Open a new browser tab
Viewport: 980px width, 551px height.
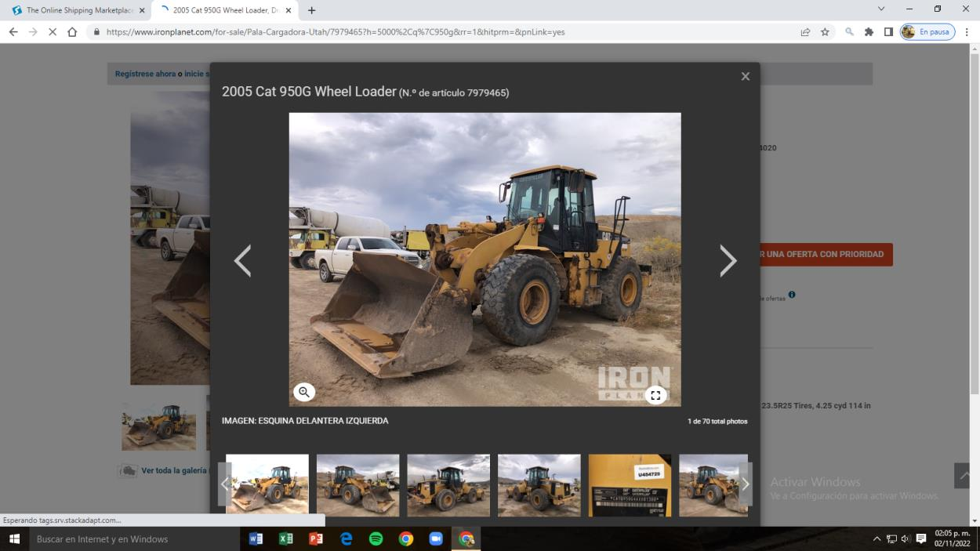pos(312,10)
